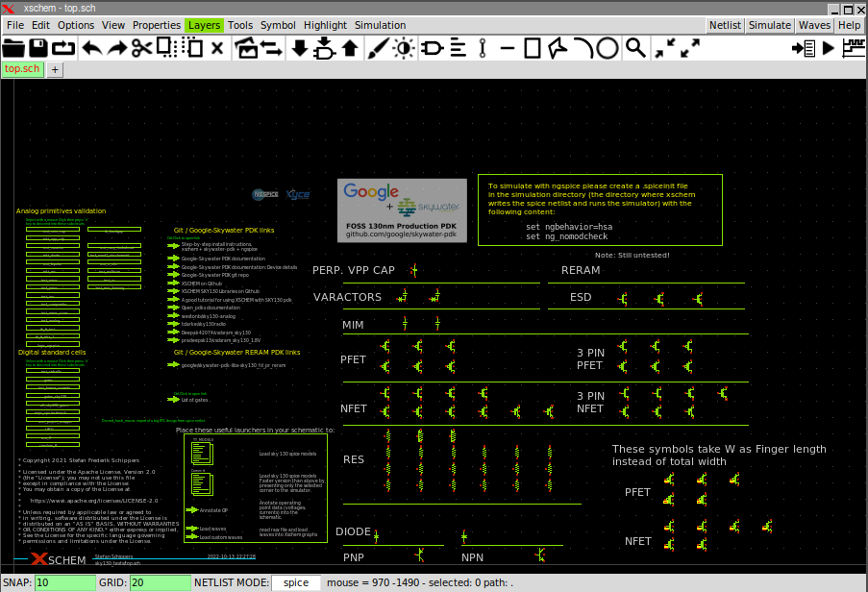Viewport: 868px width, 592px height.
Task: Expand the Highlight menu
Action: point(325,25)
